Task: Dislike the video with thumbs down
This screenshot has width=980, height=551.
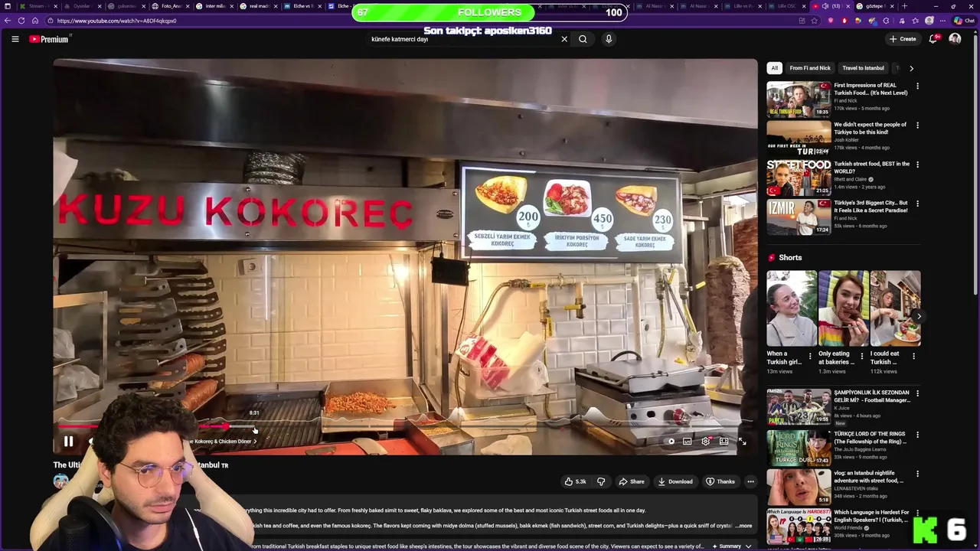Action: tap(601, 481)
